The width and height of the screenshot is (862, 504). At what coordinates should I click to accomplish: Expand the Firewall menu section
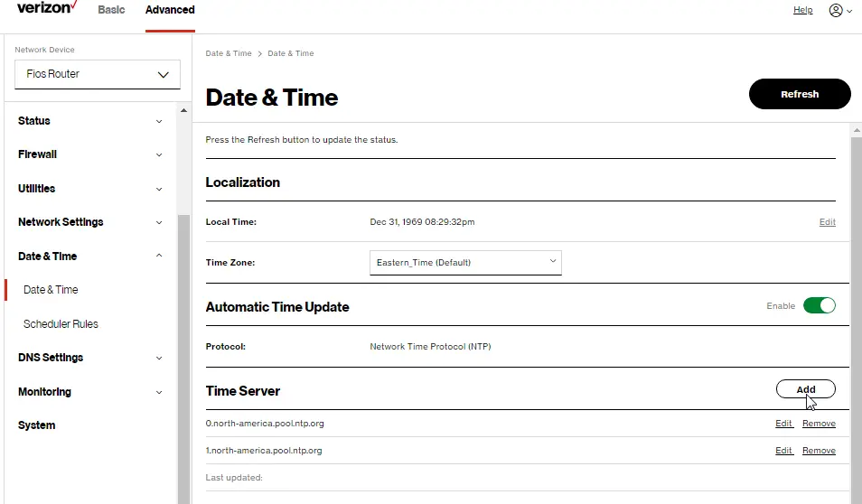(90, 154)
